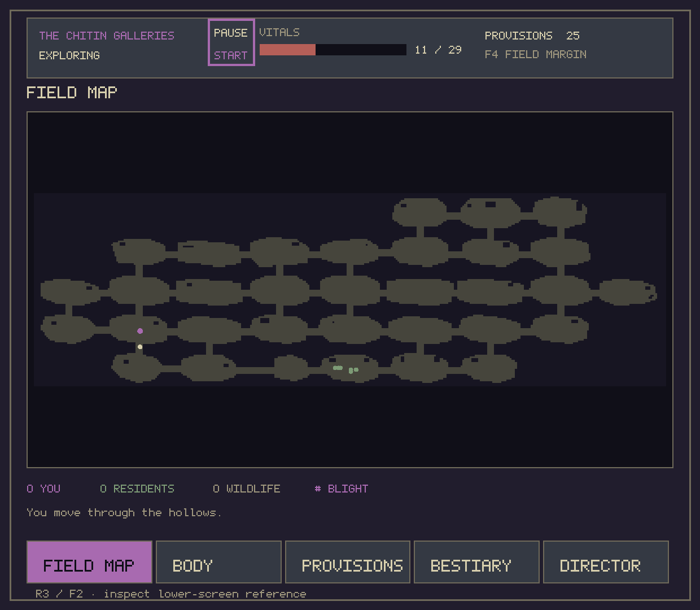The width and height of the screenshot is (700, 610).
Task: Click the cream-colored marker below the player
Action: [140, 347]
